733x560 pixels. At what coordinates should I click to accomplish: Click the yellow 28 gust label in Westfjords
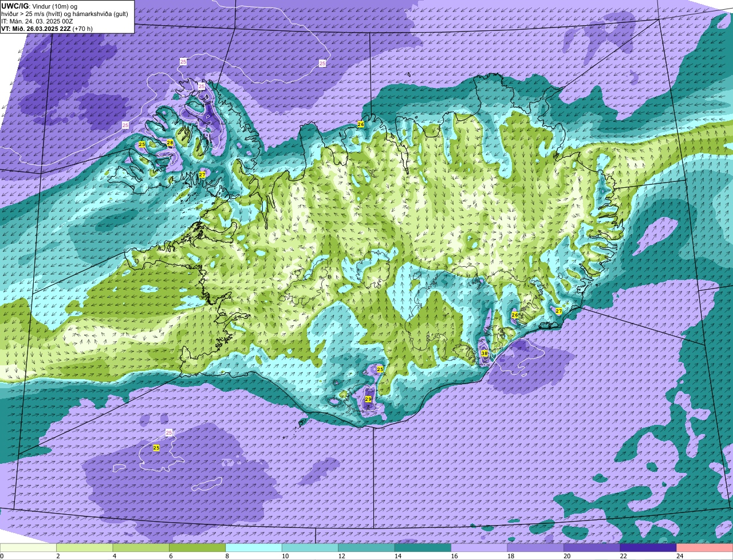pyautogui.click(x=170, y=143)
